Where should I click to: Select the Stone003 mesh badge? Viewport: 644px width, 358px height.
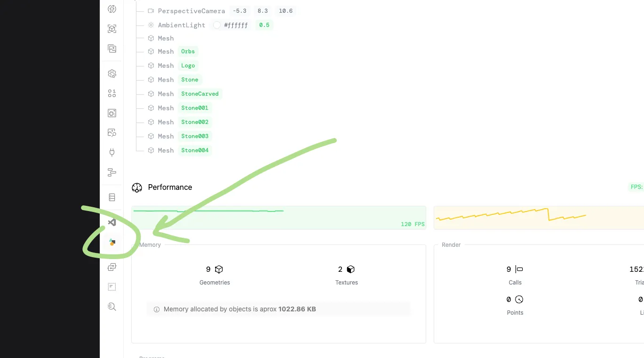coord(195,136)
